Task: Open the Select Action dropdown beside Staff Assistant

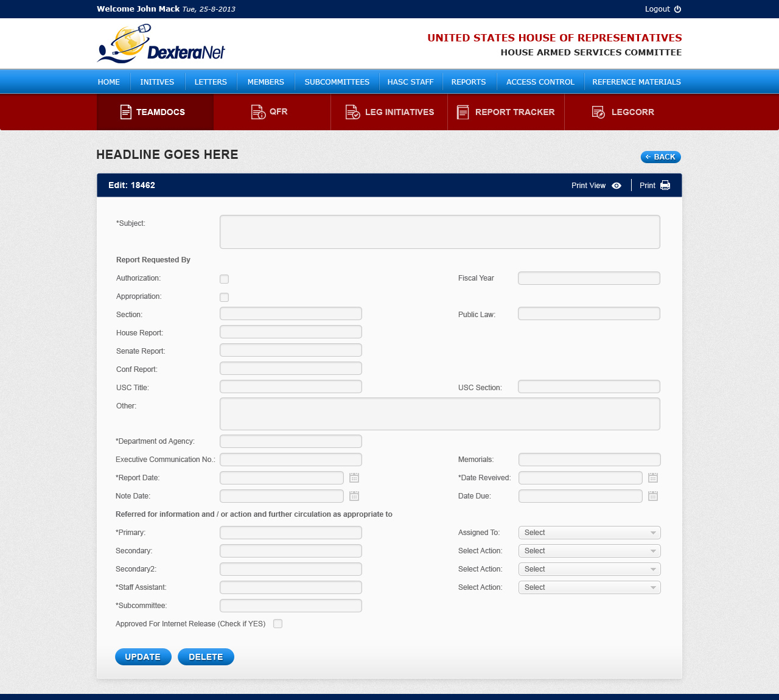Action: 589,587
